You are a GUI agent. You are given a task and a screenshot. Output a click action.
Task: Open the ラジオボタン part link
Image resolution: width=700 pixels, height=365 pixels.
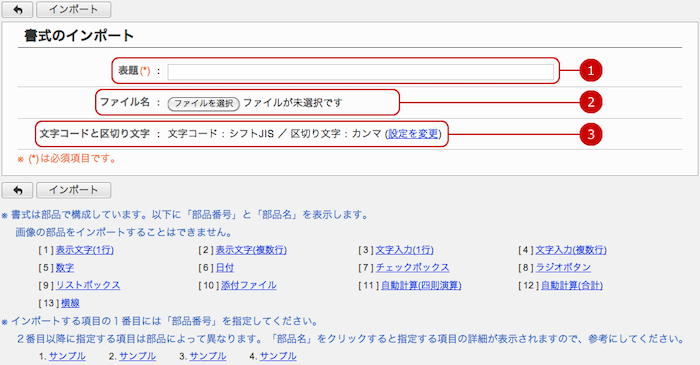(x=563, y=268)
